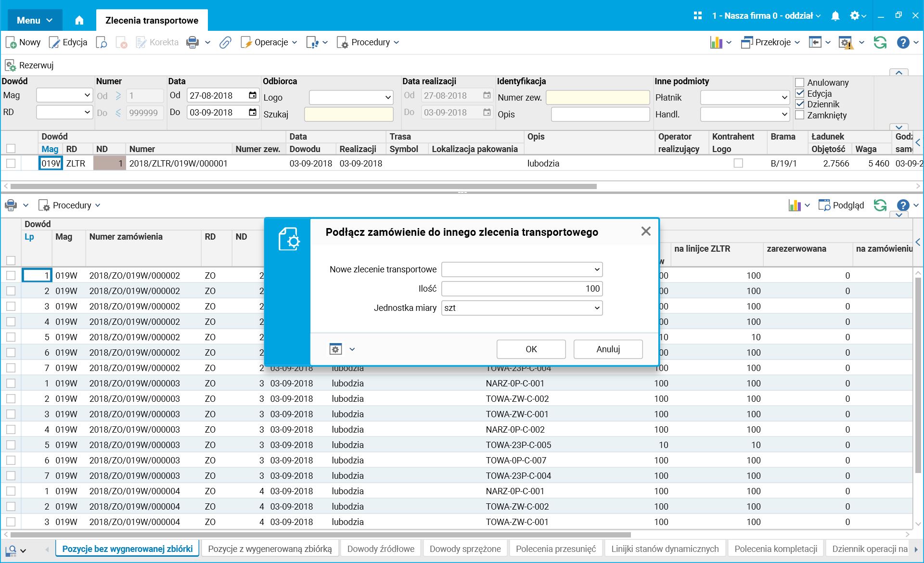Click the home icon tab
The image size is (924, 563).
(x=79, y=20)
